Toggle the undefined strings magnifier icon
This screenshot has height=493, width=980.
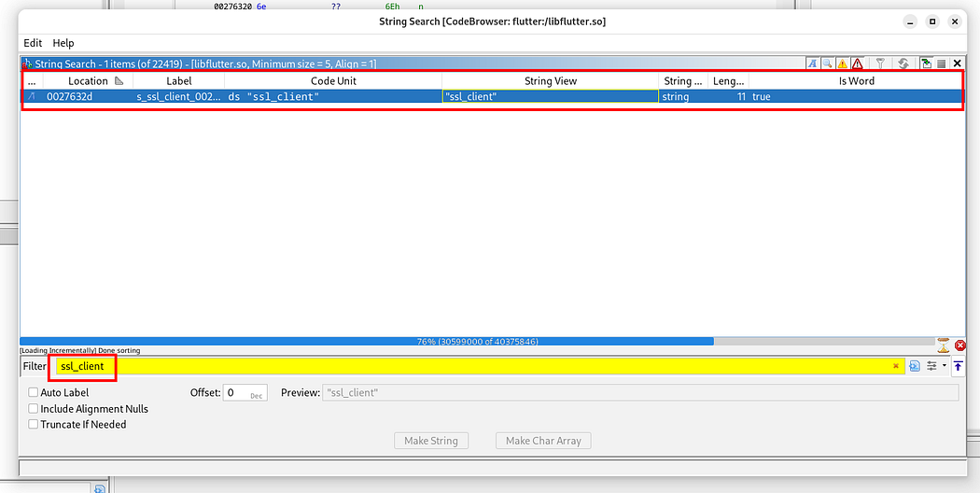[827, 63]
